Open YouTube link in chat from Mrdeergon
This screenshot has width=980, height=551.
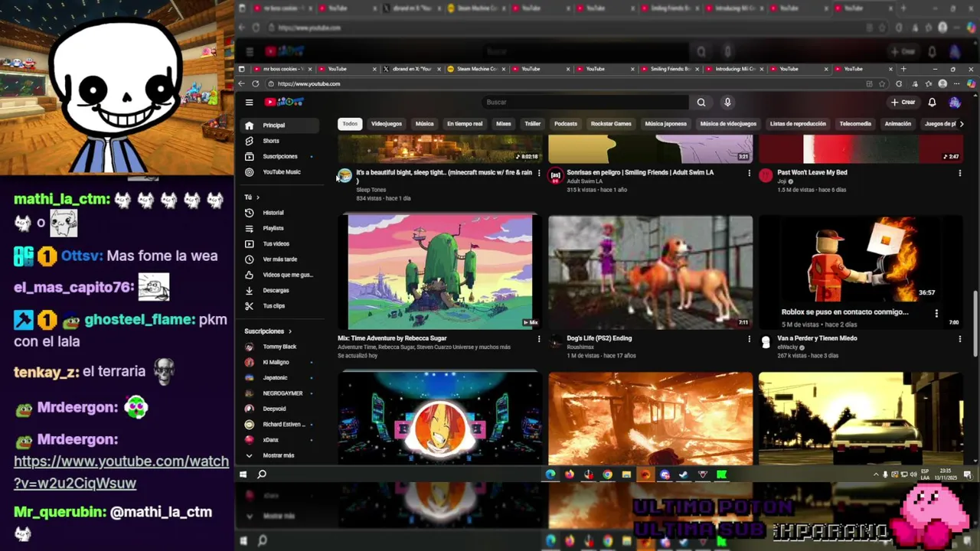tap(121, 472)
